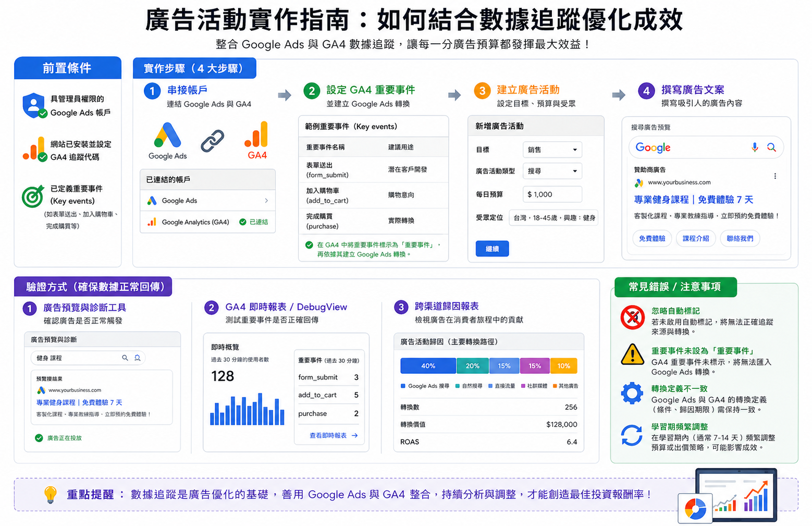Click the large Google Ads logo
The image size is (812, 526).
[x=167, y=135]
